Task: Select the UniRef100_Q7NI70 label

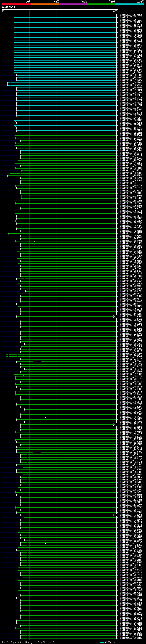Action: click(131, 216)
